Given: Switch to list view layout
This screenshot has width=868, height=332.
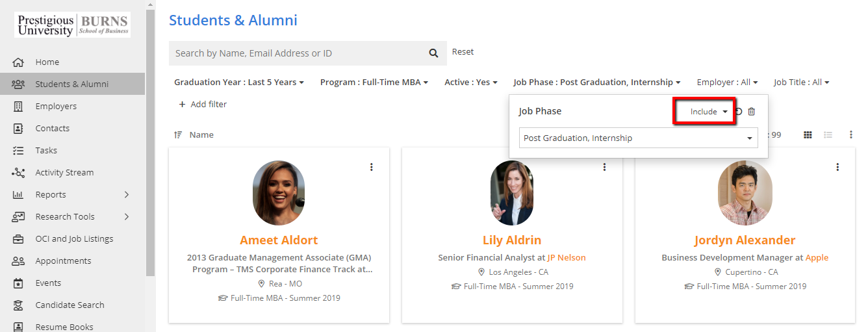Looking at the screenshot, I should click(x=828, y=134).
